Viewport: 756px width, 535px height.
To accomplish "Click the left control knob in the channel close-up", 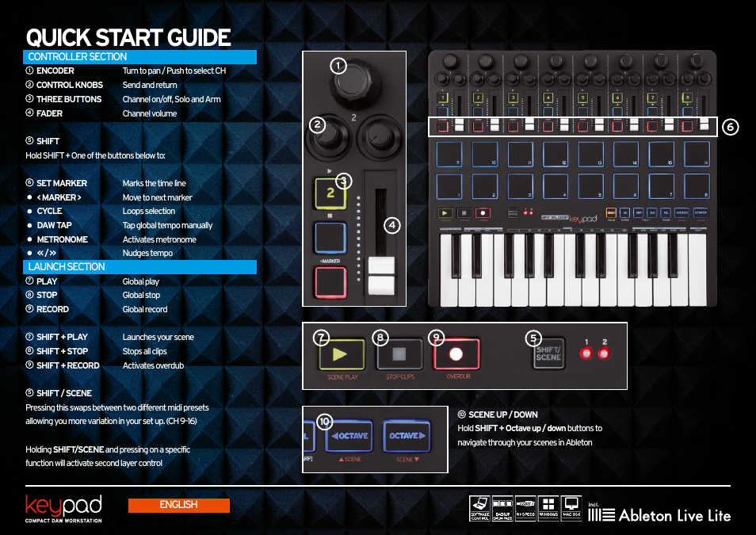I will (x=328, y=136).
